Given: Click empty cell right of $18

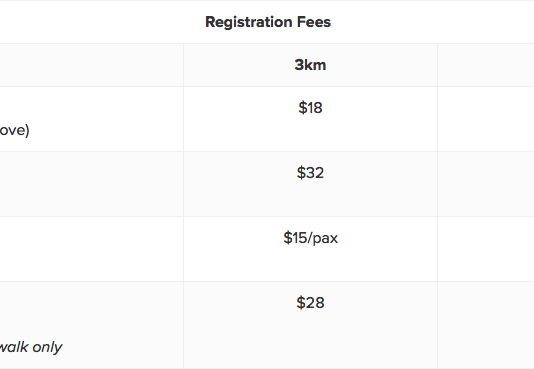Looking at the screenshot, I should [486, 119].
